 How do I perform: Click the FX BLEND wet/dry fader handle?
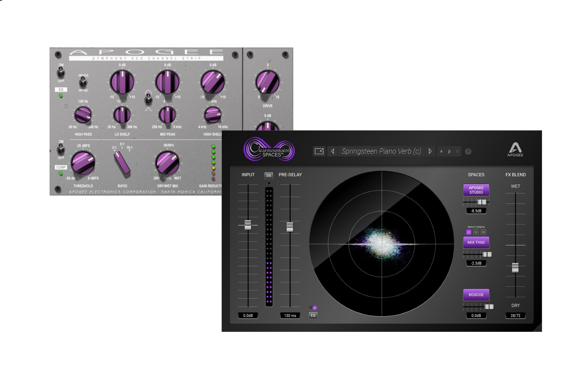515,268
